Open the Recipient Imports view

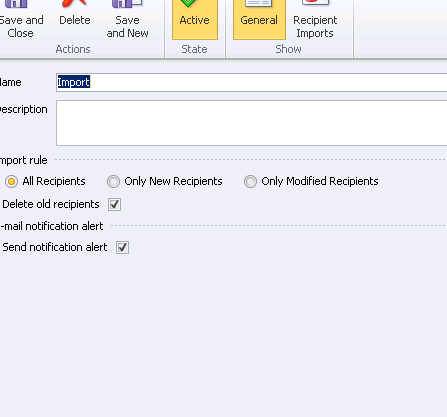coord(315,20)
